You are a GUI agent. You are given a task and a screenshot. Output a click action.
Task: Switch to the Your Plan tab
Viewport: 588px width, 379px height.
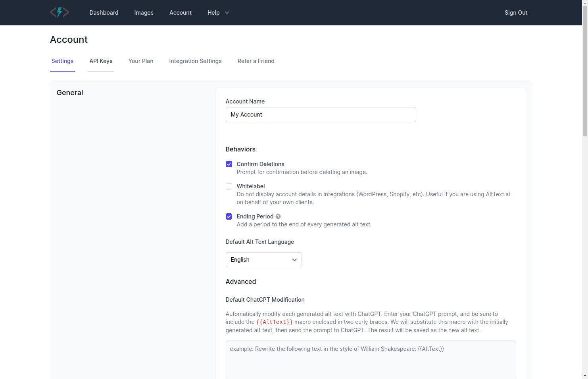[141, 61]
